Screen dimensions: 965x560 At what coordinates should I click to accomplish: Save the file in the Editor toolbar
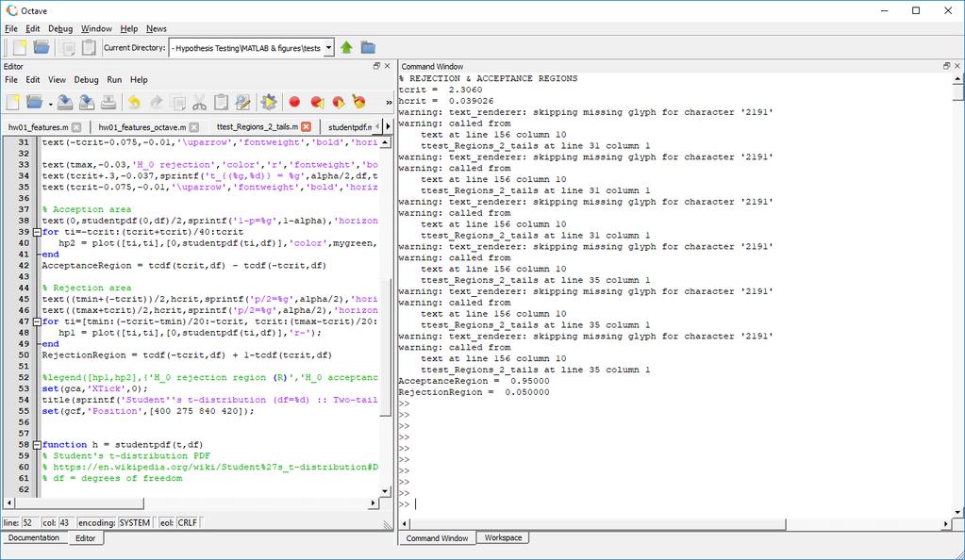[65, 102]
